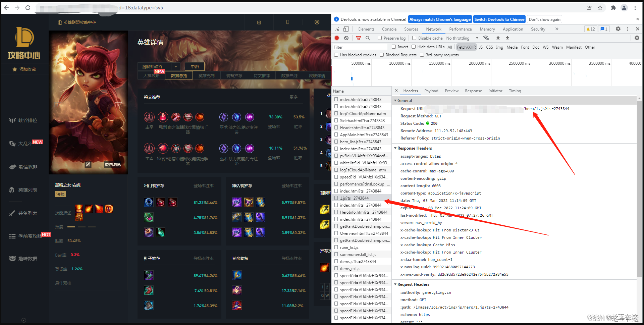
Task: Select the HeroInfo.html?ts=2743844 request row
Action: tap(362, 212)
